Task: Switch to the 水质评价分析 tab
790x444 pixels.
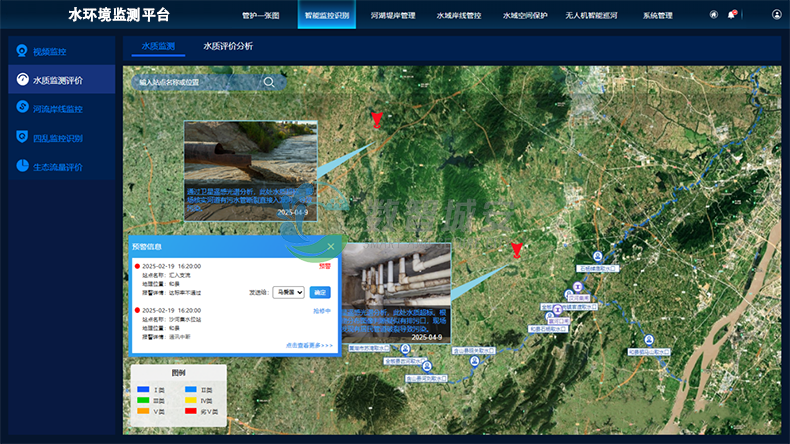Action: tap(227, 46)
